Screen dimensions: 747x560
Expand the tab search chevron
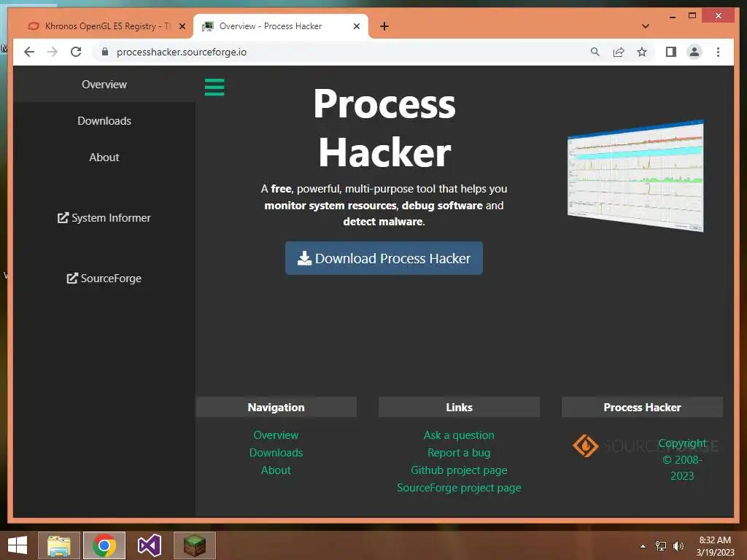[x=646, y=26]
